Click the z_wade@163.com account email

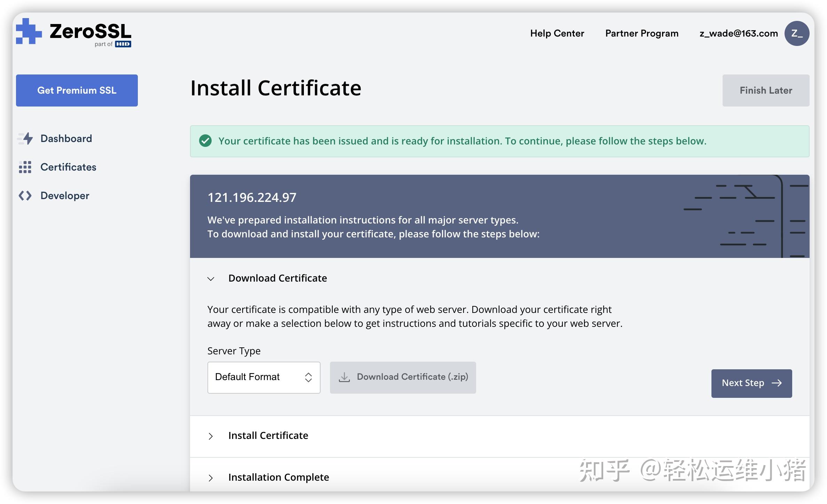pos(739,33)
